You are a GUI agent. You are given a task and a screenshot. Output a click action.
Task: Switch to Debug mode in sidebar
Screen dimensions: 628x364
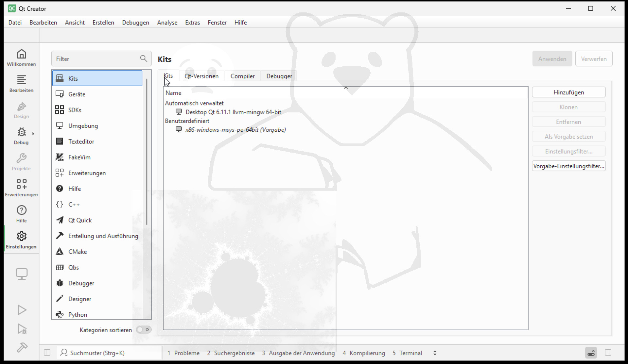(x=21, y=136)
